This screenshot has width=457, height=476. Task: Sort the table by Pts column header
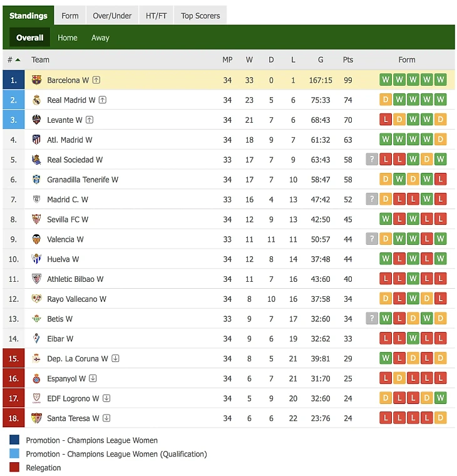348,60
